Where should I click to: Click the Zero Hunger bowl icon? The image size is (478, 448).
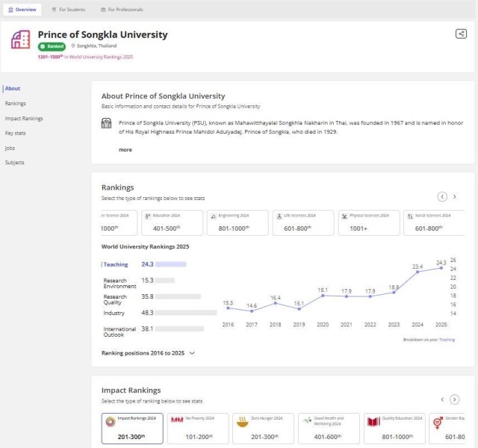pyautogui.click(x=242, y=422)
